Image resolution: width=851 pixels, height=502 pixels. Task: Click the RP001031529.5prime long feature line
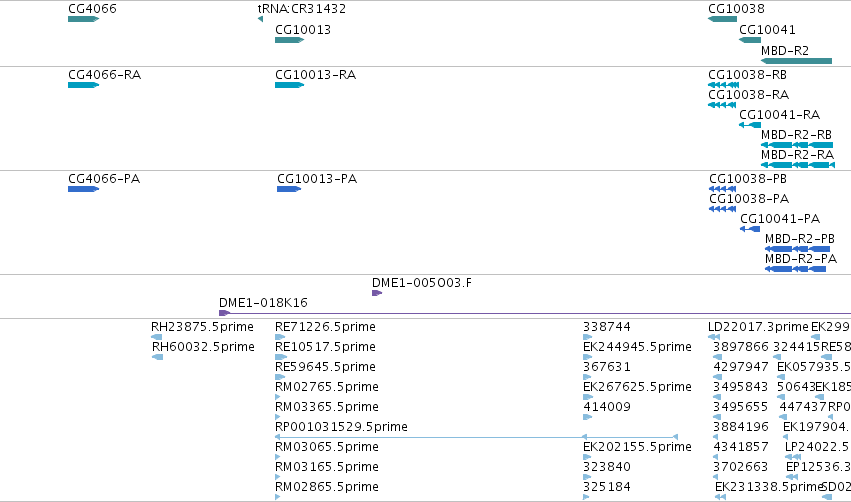click(x=477, y=437)
